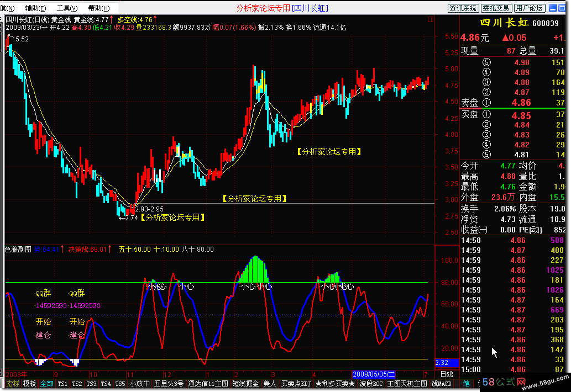Click buy level ② price 4.84
Image resolution: width=571 pixels, height=392 pixels.
pyautogui.click(x=522, y=125)
